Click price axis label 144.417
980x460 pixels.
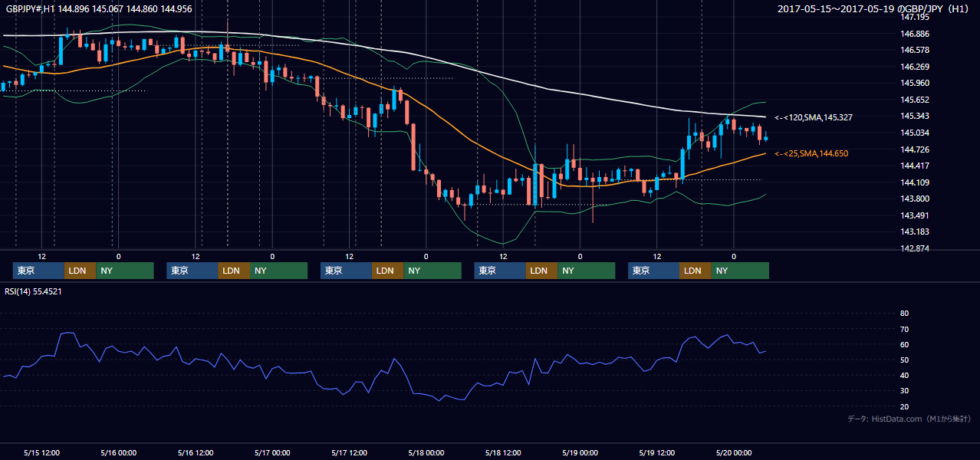(x=914, y=166)
